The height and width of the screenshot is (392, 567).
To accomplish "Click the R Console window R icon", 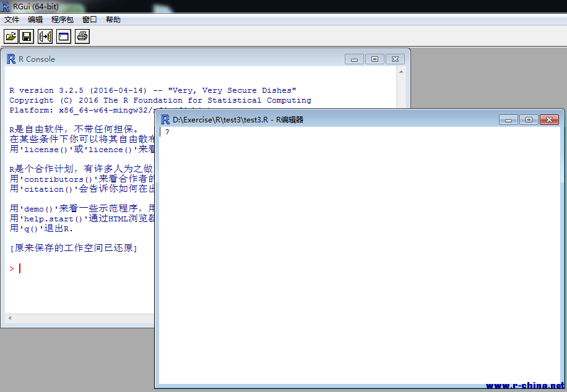I will tap(11, 59).
